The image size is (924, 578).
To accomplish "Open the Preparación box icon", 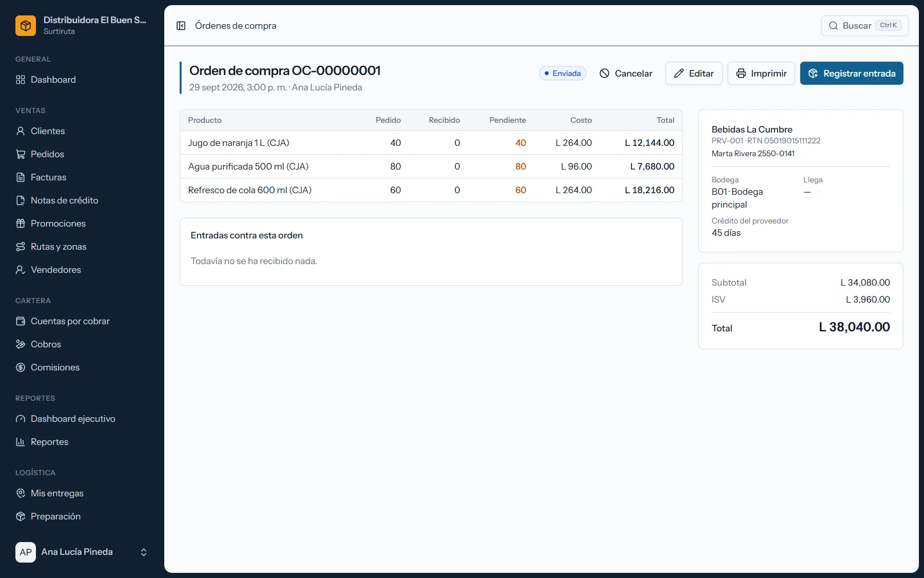I will 21,516.
